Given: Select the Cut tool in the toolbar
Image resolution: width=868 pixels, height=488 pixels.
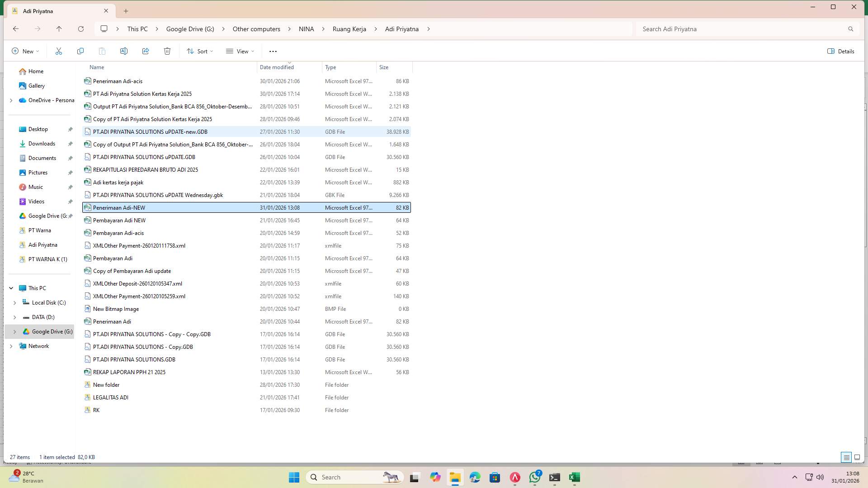Looking at the screenshot, I should tap(58, 51).
